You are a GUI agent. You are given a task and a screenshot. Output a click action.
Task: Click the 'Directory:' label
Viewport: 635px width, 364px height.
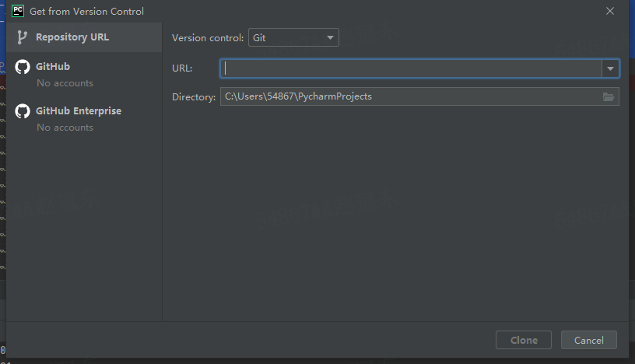coord(194,97)
